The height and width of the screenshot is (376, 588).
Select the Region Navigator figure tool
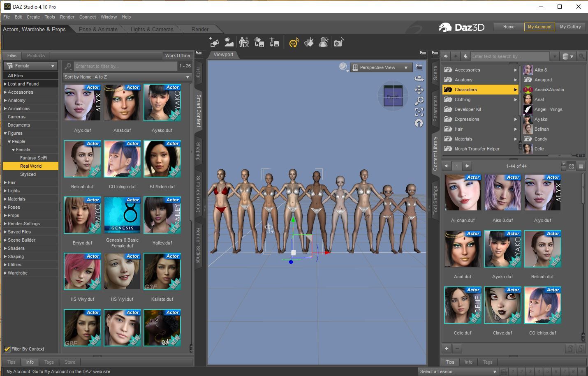[x=324, y=42]
